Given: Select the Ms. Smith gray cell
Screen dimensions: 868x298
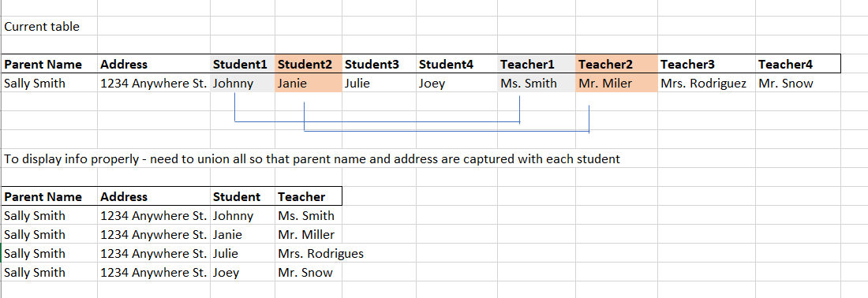Looking at the screenshot, I should coord(537,83).
